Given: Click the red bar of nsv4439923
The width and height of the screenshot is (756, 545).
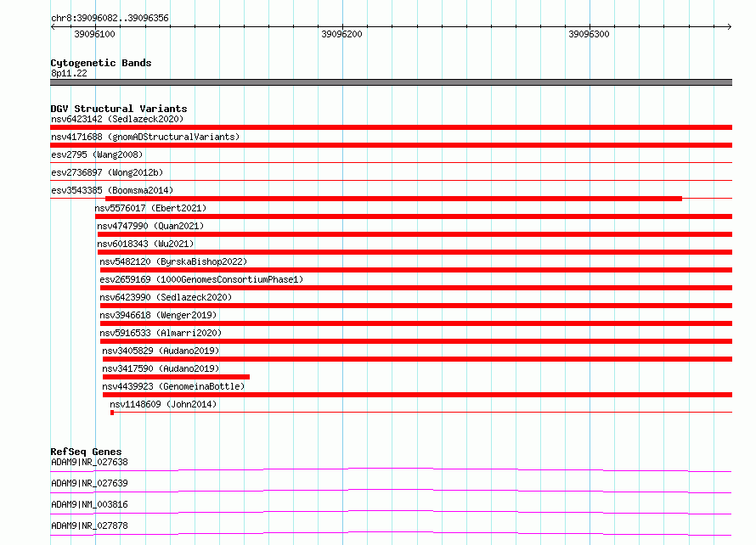Looking at the screenshot, I should (418, 395).
